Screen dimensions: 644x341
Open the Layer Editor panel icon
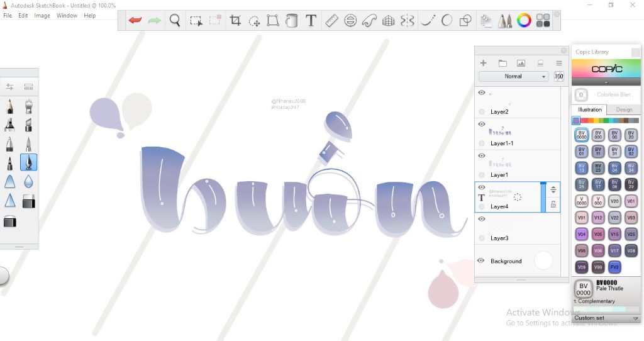(x=486, y=21)
